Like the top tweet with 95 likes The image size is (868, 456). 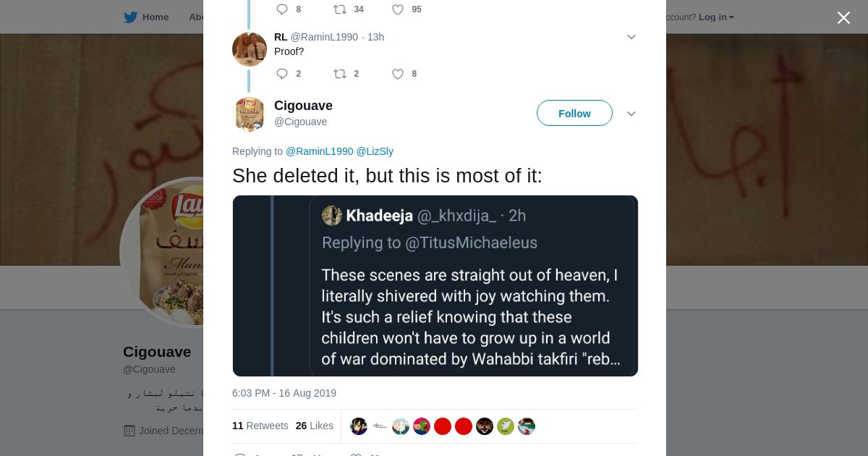pyautogui.click(x=398, y=9)
